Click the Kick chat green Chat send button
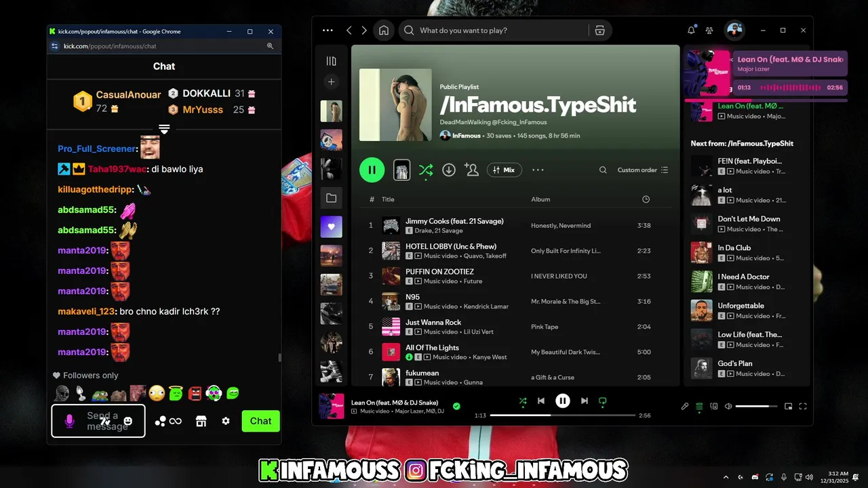The width and height of the screenshot is (868, 488). pos(260,421)
